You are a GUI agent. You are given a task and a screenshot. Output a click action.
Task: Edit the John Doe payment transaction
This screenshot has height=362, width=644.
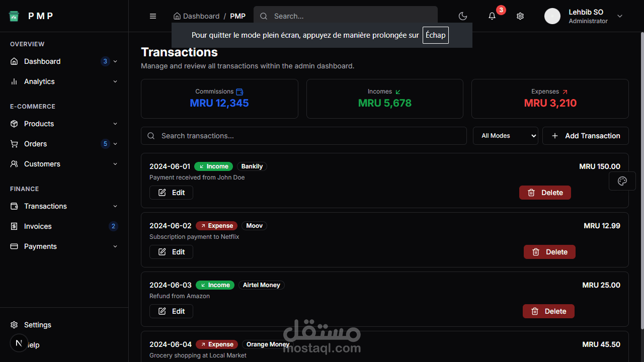(171, 193)
